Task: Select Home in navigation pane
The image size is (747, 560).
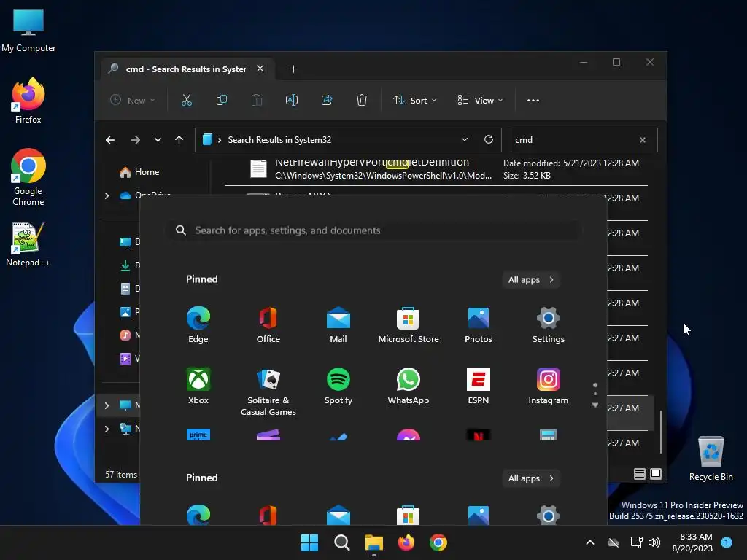Action: [147, 172]
